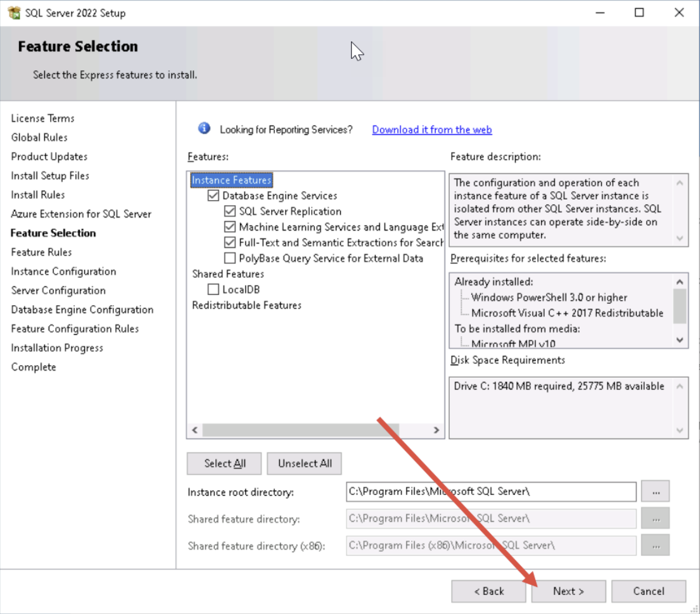
Task: Click the Microsoft MPI v10 prerequisite entry
Action: pos(513,343)
